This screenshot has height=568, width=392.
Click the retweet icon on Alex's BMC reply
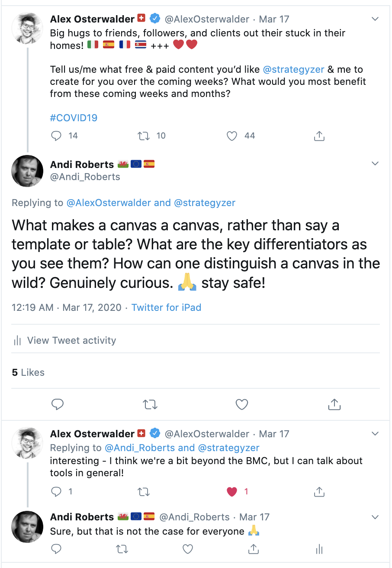(143, 492)
